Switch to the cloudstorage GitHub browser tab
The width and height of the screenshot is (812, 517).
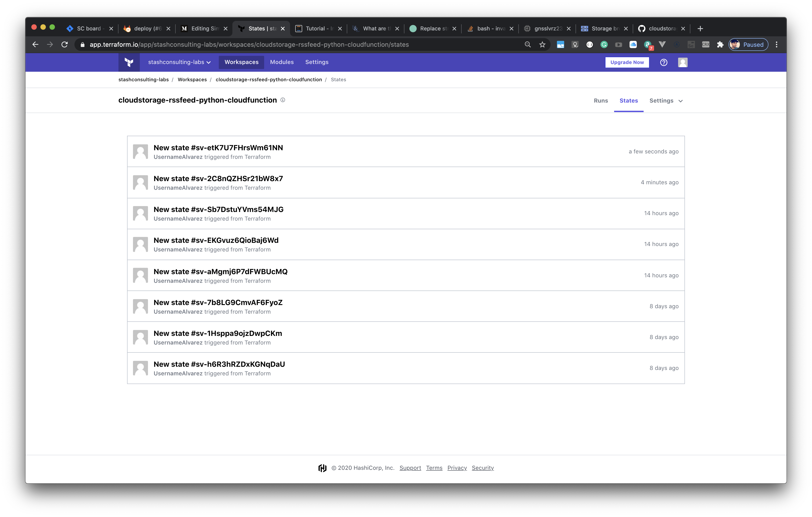pyautogui.click(x=661, y=29)
